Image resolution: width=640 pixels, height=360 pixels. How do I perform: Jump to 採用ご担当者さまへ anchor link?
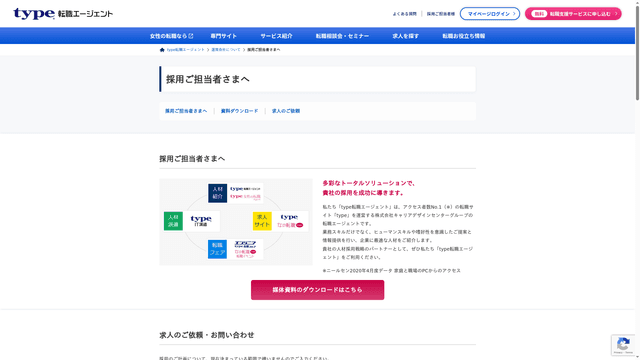click(186, 111)
